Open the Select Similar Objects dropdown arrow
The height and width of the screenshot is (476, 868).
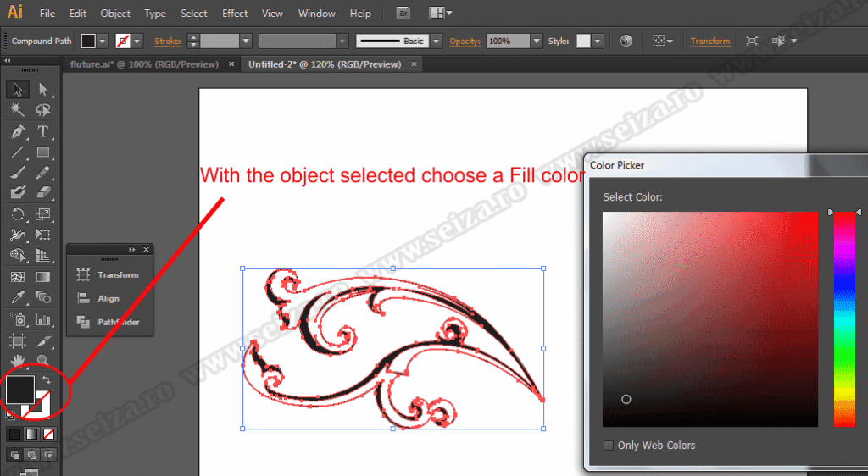pos(793,41)
